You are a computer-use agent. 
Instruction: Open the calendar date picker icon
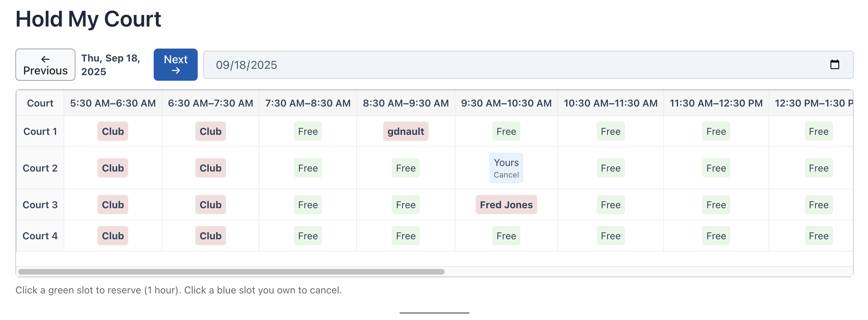pyautogui.click(x=835, y=64)
